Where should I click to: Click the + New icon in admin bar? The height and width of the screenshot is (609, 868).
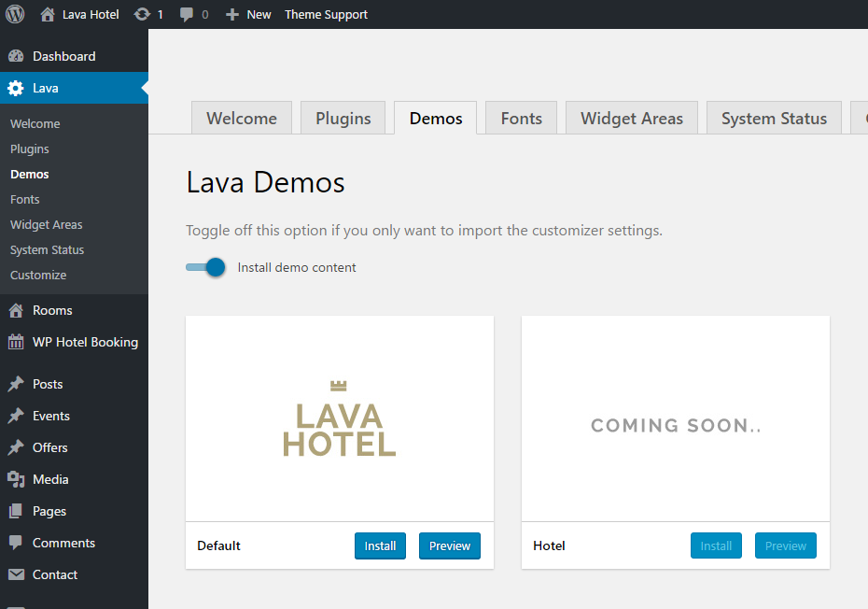[x=231, y=14]
